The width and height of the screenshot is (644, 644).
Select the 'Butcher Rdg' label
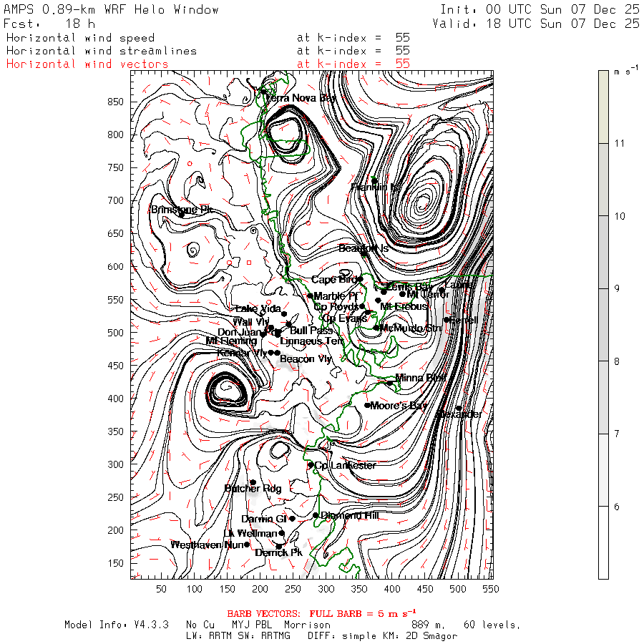click(253, 488)
